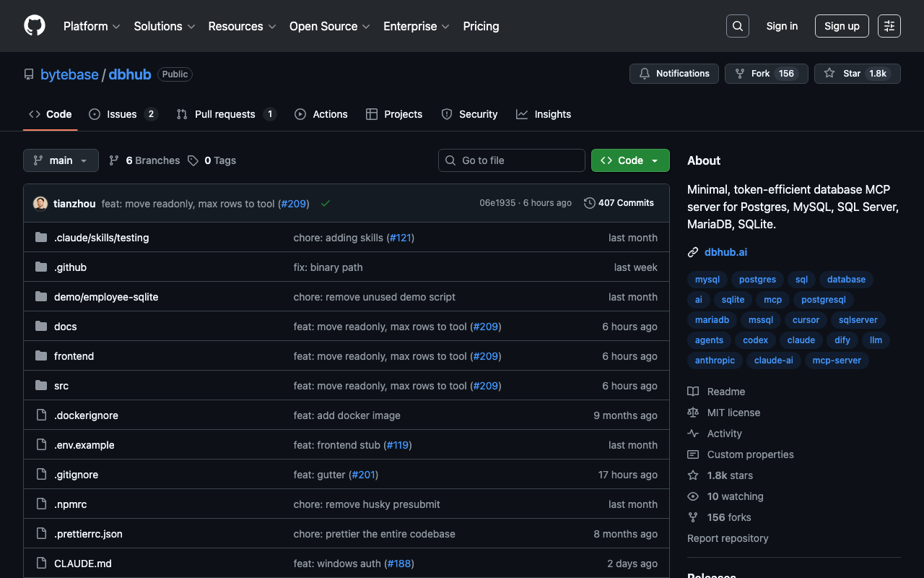
Task: Click the GitHub logo in header
Action: click(35, 26)
